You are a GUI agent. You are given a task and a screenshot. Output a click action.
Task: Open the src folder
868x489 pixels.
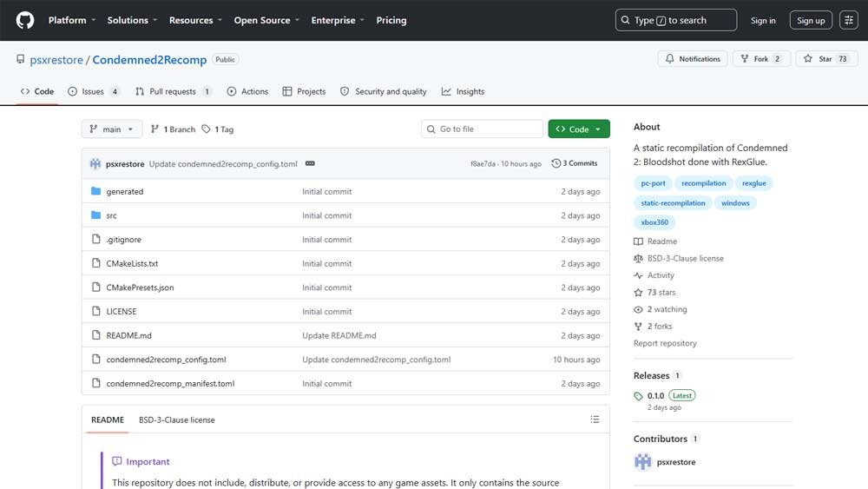pyautogui.click(x=111, y=215)
